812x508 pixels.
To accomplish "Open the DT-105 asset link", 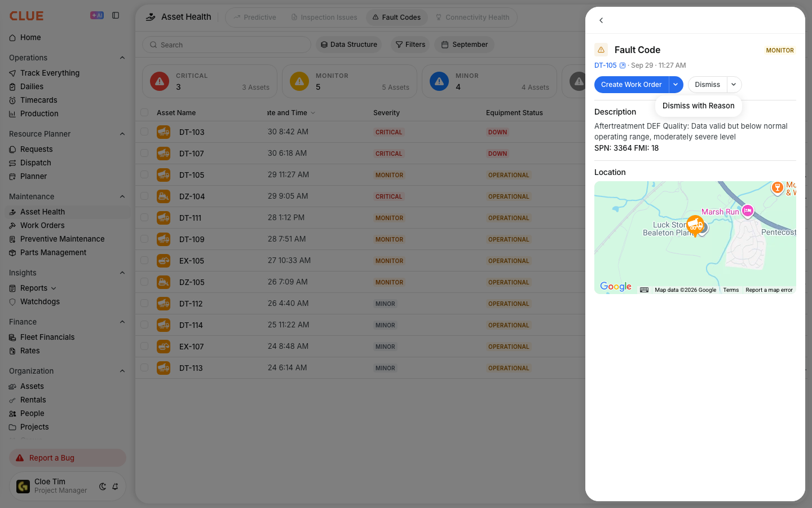I will [605, 65].
